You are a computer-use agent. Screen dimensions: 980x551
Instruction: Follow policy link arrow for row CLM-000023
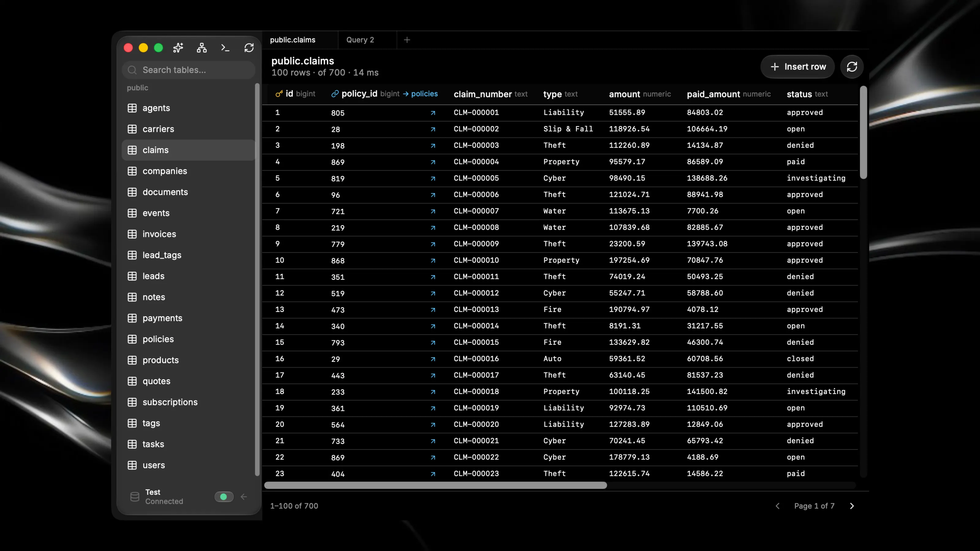[433, 474]
